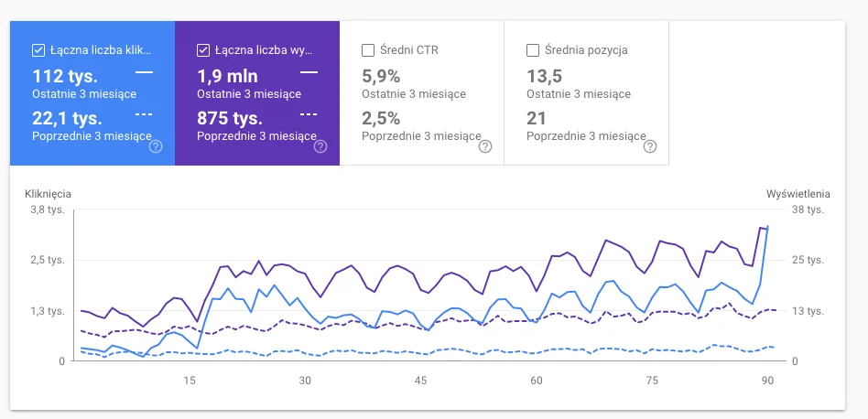Enable the Średnia pozycja checkbox
This screenshot has height=419, width=868.
click(533, 50)
